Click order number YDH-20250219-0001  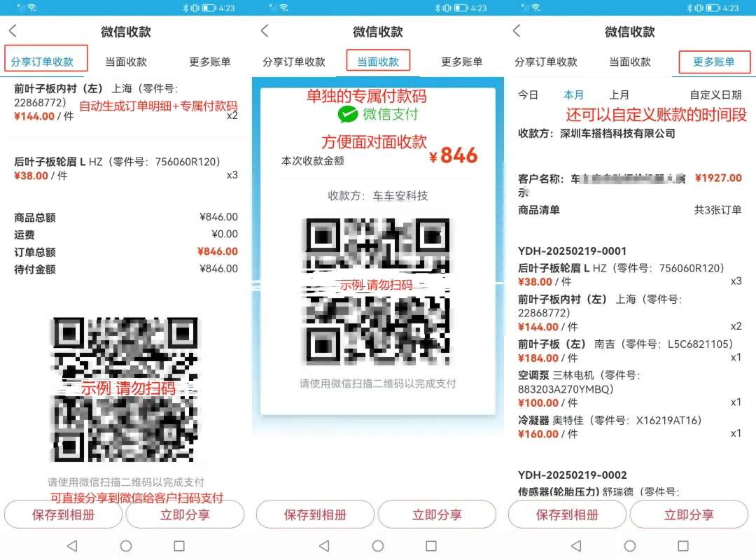573,251
